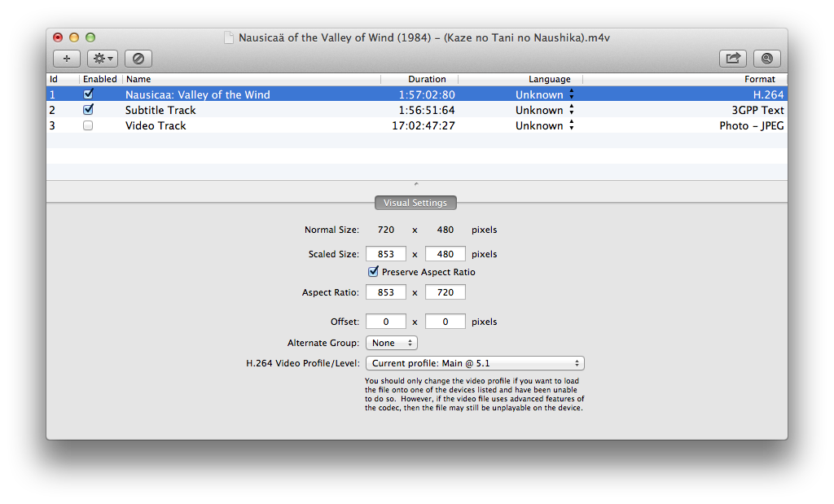The image size is (834, 504).
Task: Open the gear action menu
Action: [103, 59]
